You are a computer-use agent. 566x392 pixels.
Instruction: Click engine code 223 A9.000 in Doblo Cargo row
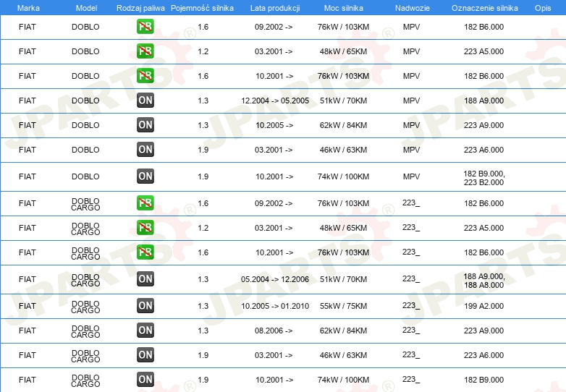(x=483, y=331)
